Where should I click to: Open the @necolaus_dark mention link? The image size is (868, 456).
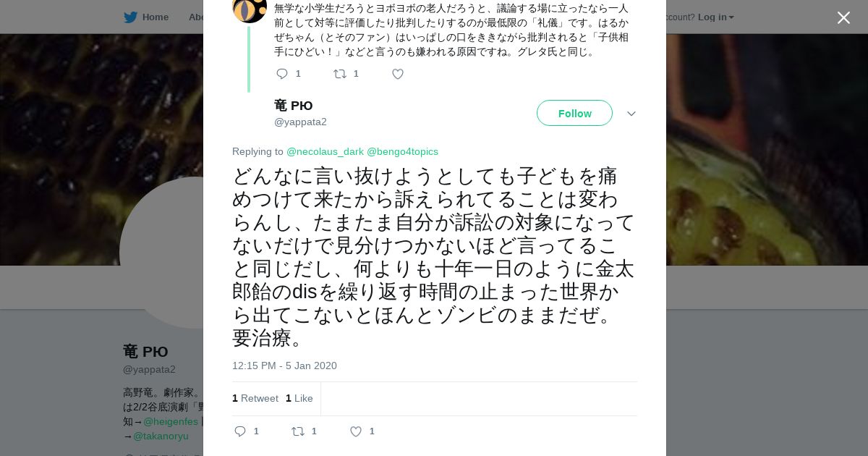click(x=325, y=151)
